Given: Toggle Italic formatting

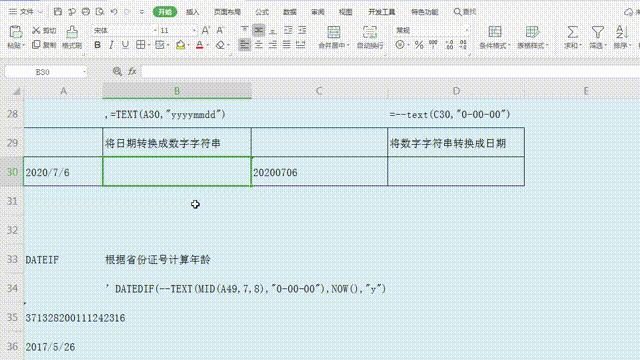Looking at the screenshot, I should 111,45.
